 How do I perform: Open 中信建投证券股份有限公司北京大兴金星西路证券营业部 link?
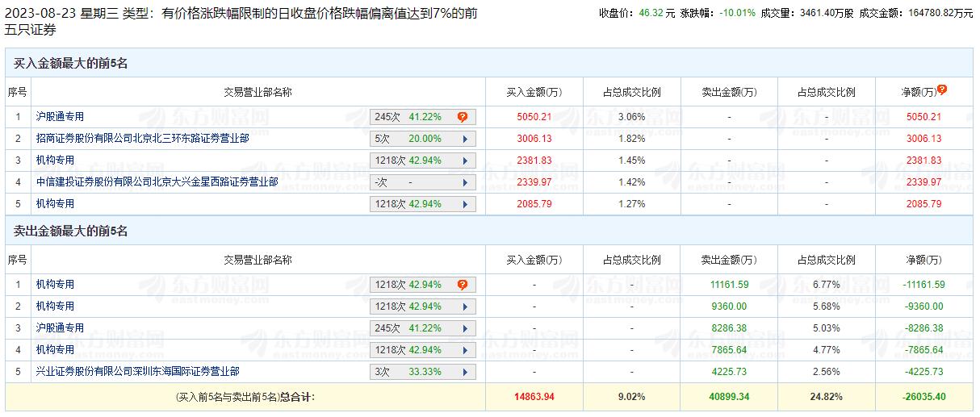pyautogui.click(x=157, y=182)
